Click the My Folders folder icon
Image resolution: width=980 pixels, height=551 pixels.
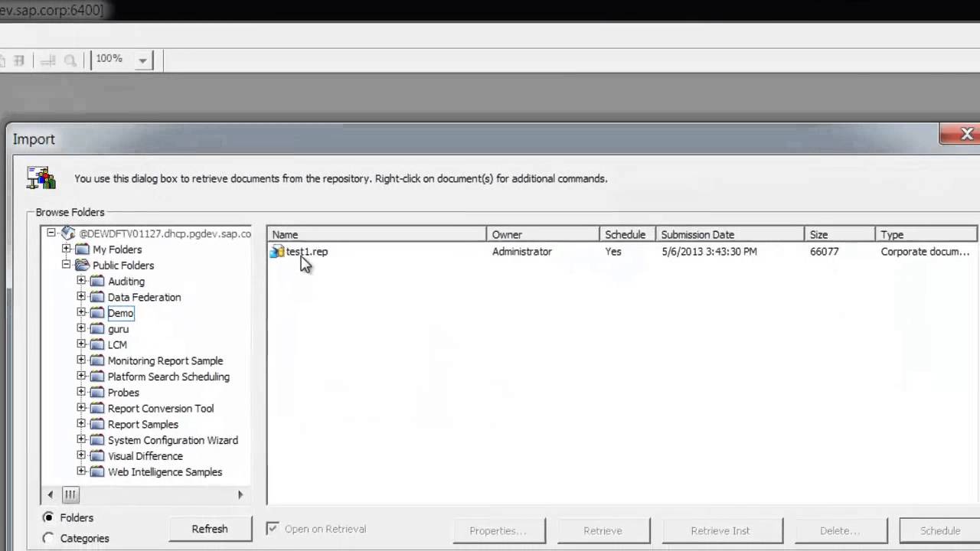(x=82, y=249)
